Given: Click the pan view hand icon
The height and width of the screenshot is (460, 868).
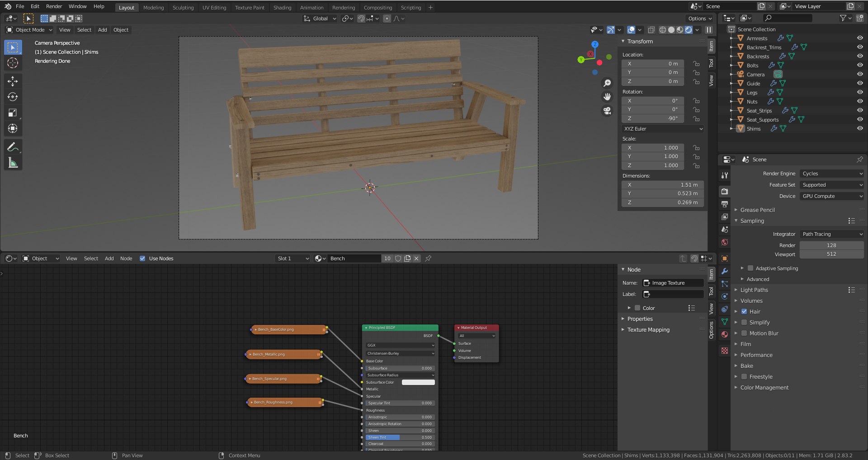Looking at the screenshot, I should (607, 97).
